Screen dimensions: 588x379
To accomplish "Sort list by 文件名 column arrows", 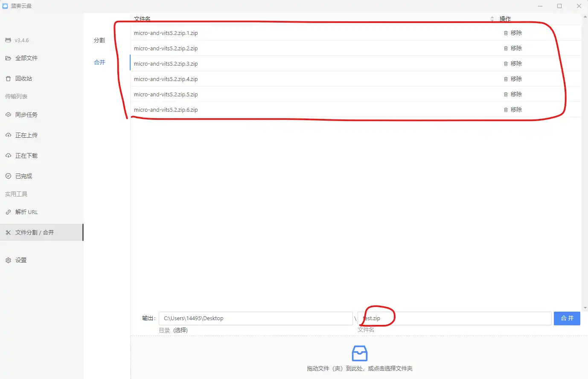I will (x=492, y=19).
